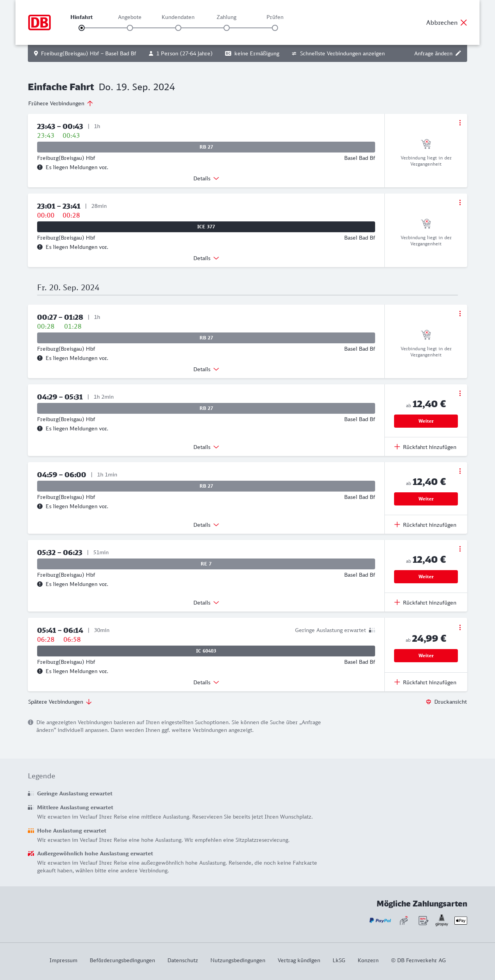This screenshot has width=495, height=980.
Task: Cancel booking via the Abbrechen X
Action: click(464, 22)
